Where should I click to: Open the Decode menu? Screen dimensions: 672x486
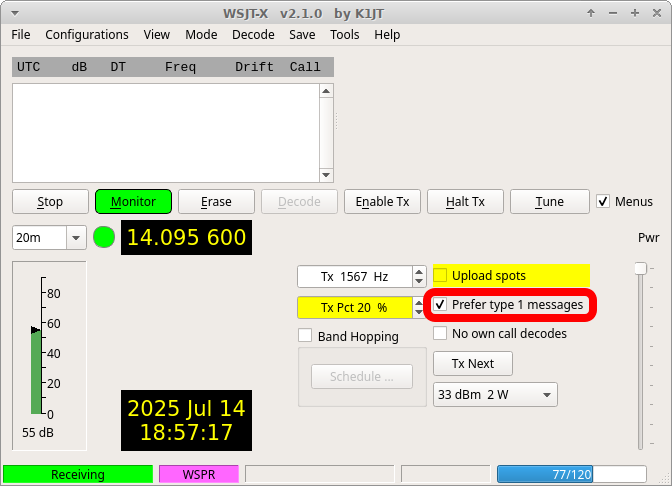pyautogui.click(x=253, y=34)
